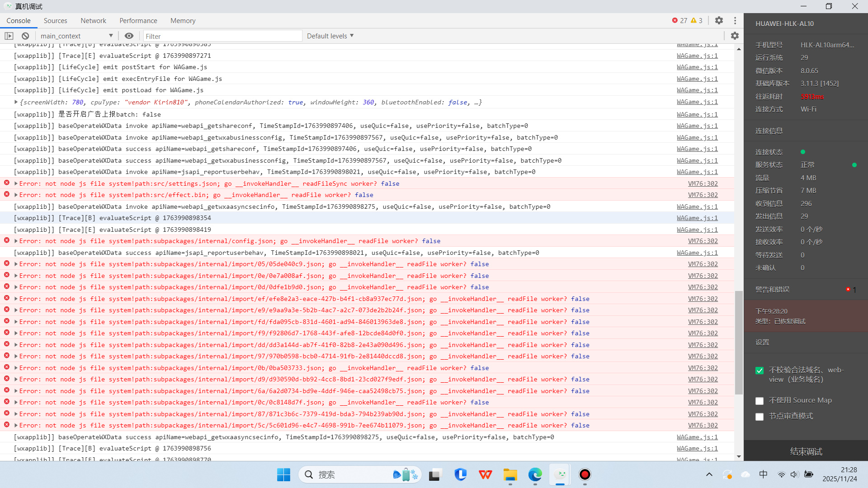The image size is (868, 488).
Task: Switch to the Network tab
Action: [x=93, y=21]
